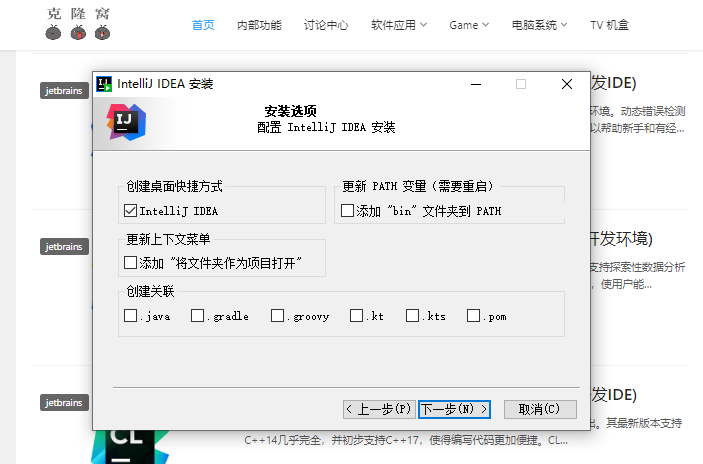Open the 讨论中心 website menu item

pyautogui.click(x=326, y=25)
